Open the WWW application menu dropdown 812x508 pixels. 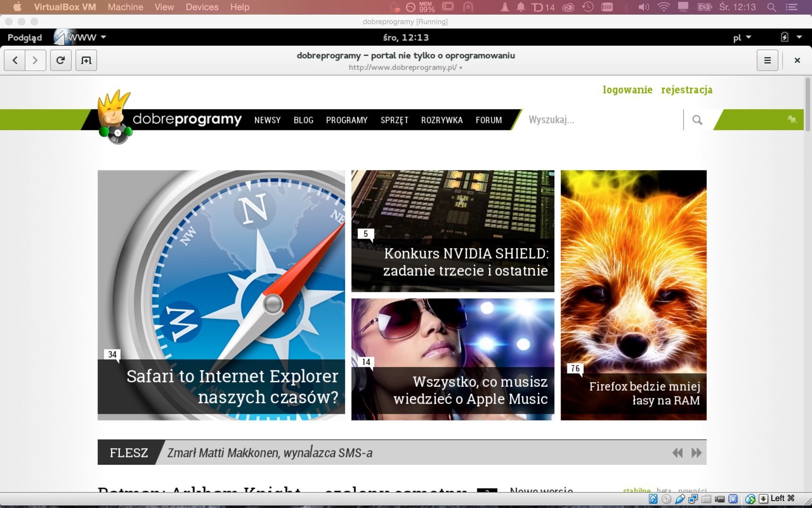coord(80,37)
